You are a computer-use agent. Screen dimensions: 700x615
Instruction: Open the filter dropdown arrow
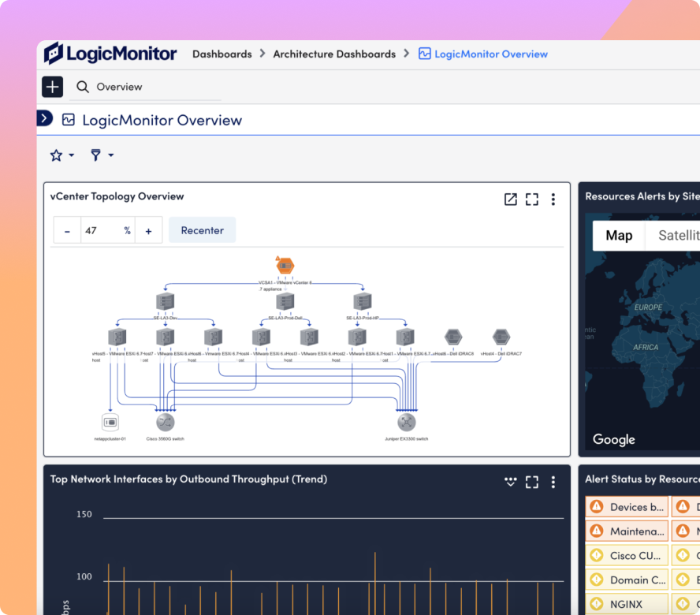111,155
